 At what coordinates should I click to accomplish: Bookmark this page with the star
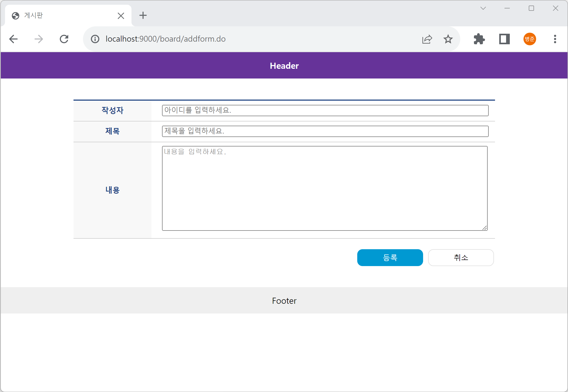click(x=448, y=39)
